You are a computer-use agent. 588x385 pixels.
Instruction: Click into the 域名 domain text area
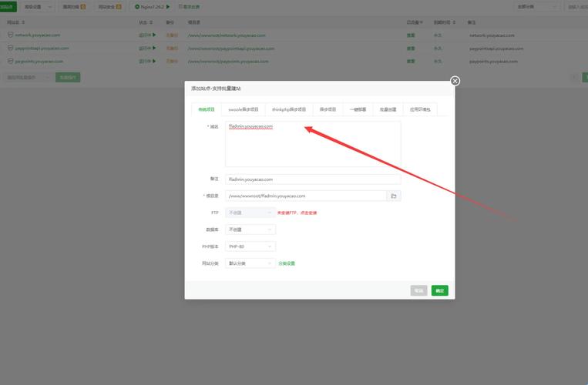tap(312, 146)
